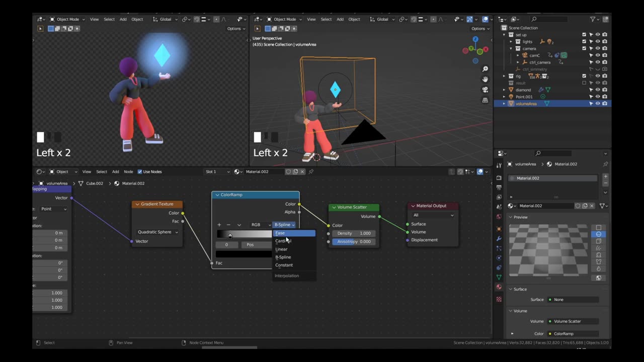The width and height of the screenshot is (644, 362).
Task: Open the Slot 1 dropdown in node editor
Action: click(217, 171)
